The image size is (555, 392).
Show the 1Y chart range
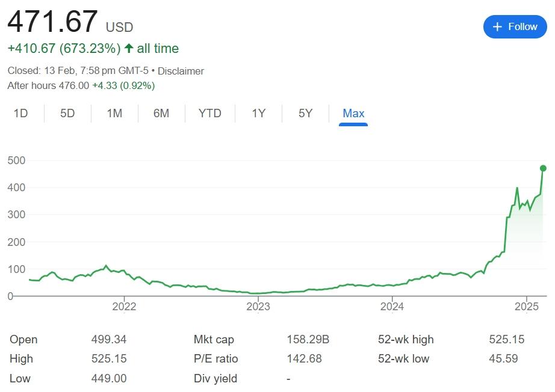click(258, 113)
